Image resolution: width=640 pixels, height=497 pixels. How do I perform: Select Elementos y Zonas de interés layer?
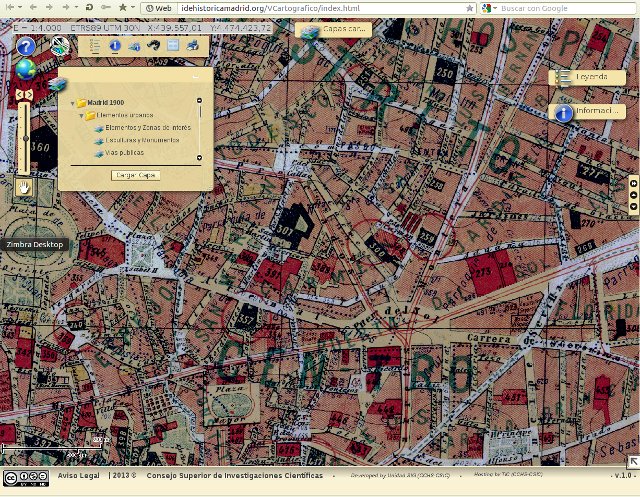point(147,128)
